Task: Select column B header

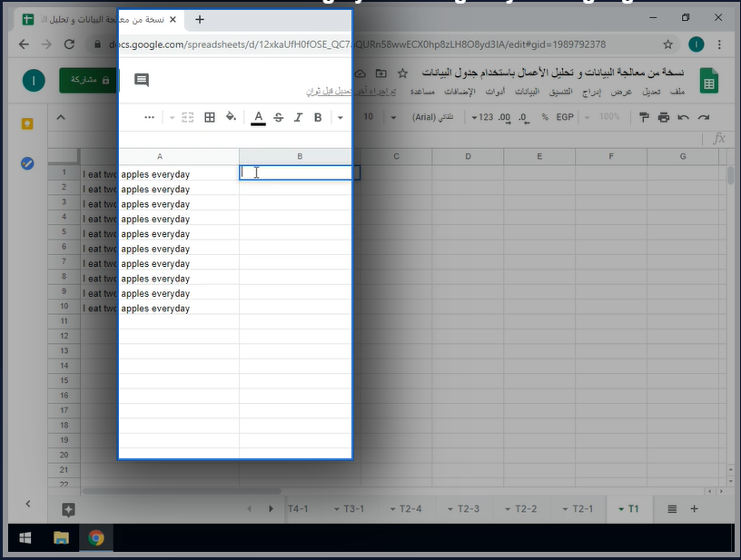Action: [300, 156]
